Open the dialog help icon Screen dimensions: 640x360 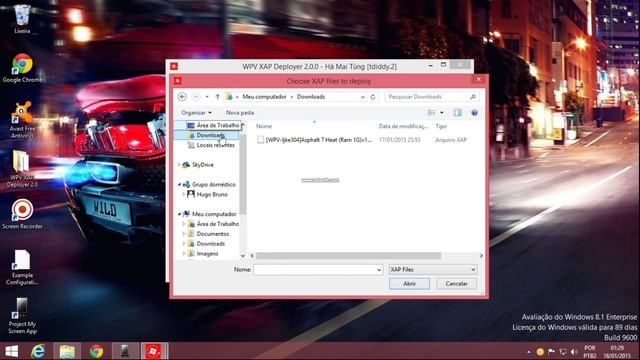[474, 113]
